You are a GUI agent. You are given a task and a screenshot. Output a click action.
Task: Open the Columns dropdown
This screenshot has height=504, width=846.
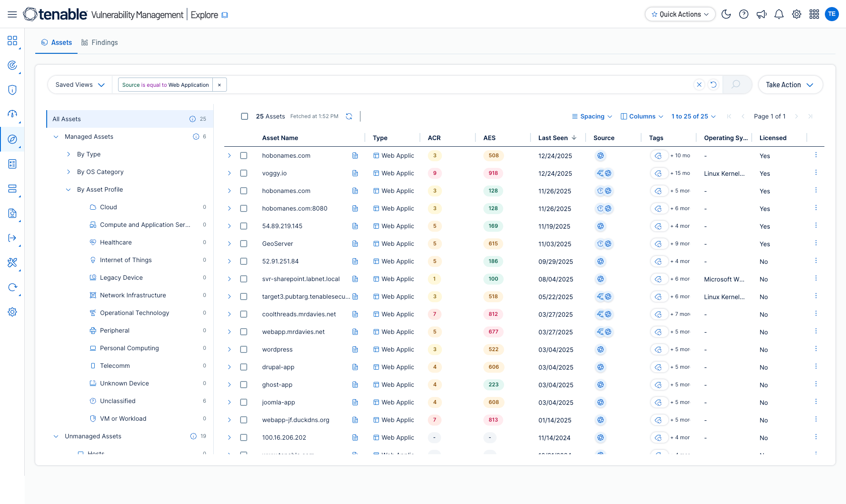(642, 116)
